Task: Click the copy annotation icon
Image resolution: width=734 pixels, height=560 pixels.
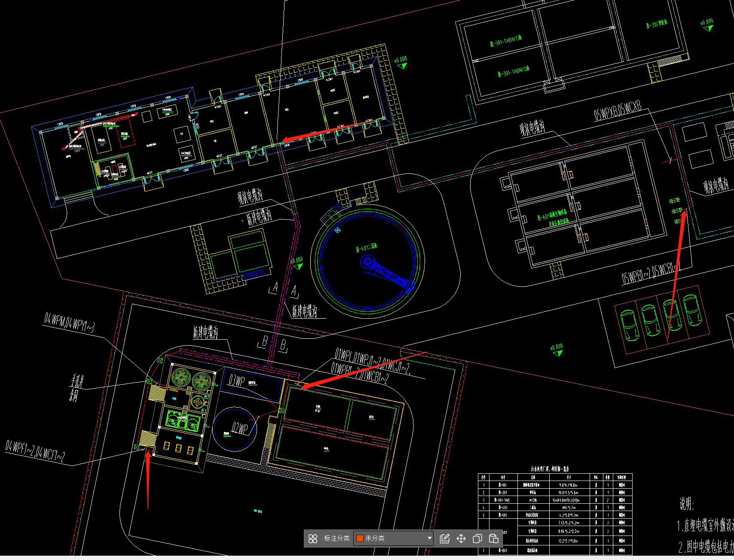Action: pyautogui.click(x=477, y=539)
